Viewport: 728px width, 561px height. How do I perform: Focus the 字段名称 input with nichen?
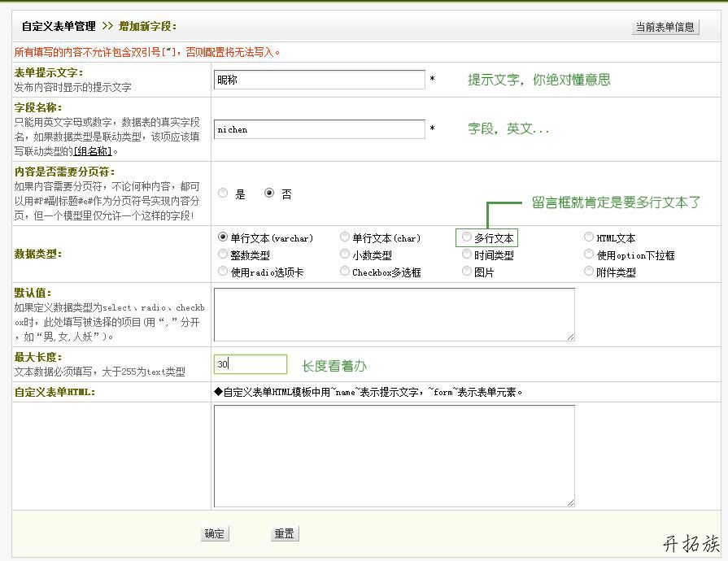click(320, 129)
